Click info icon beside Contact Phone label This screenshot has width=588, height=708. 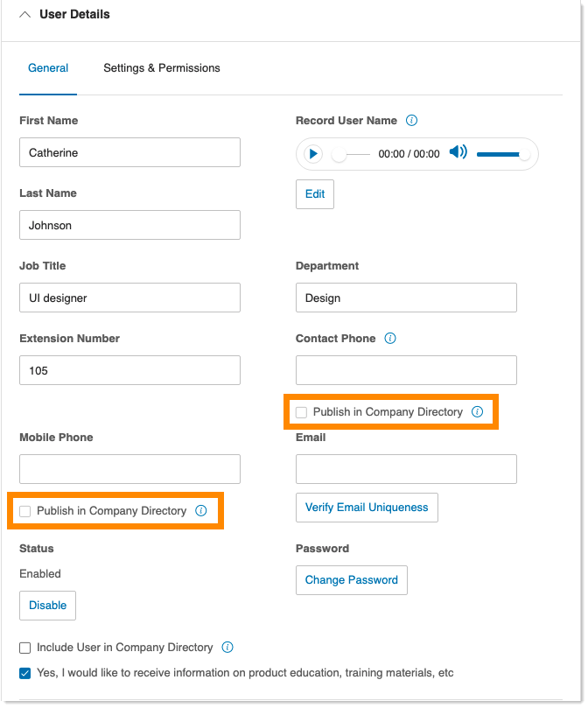(390, 339)
